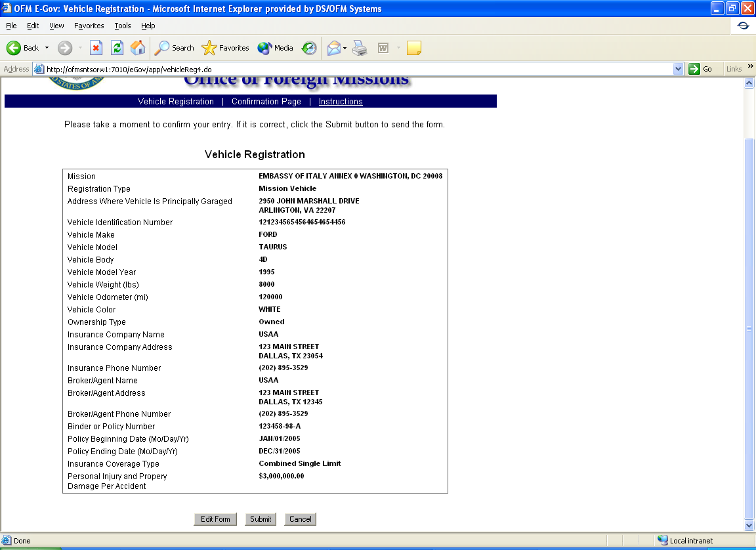756x550 pixels.
Task: Open the Search pane in the toolbar
Action: coord(175,48)
